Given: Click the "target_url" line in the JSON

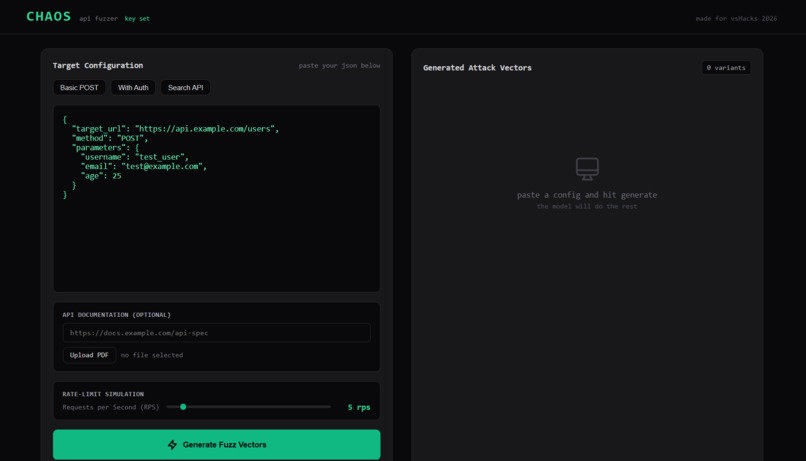Looking at the screenshot, I should coord(175,128).
